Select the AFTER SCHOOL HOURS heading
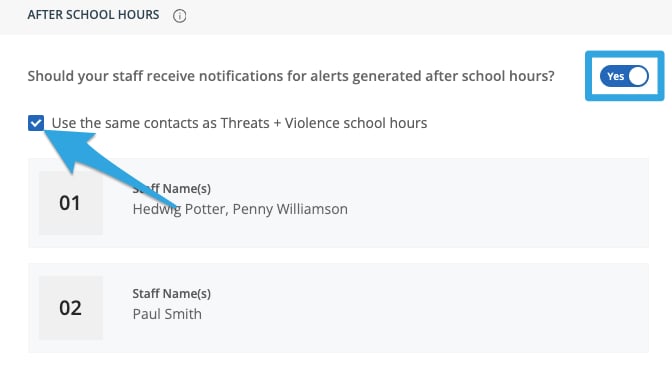 click(93, 15)
